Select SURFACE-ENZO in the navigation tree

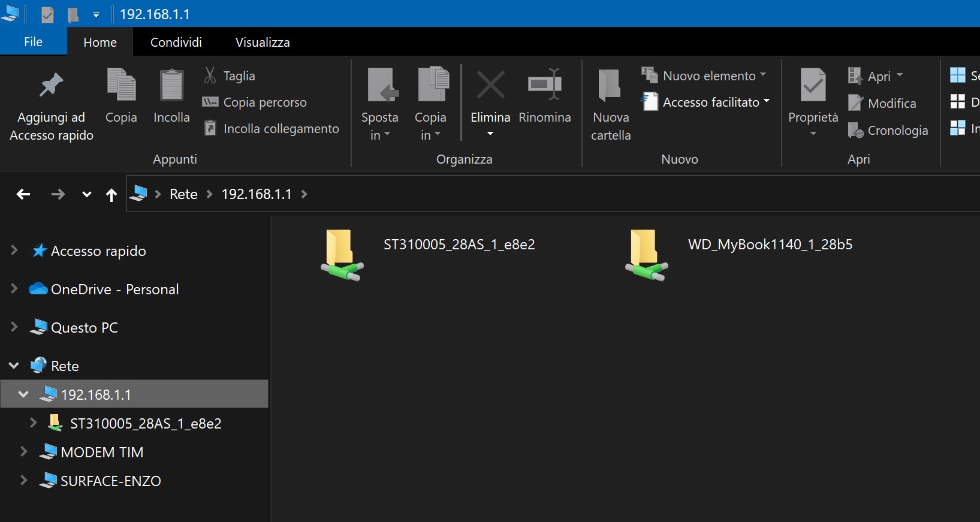click(x=110, y=481)
